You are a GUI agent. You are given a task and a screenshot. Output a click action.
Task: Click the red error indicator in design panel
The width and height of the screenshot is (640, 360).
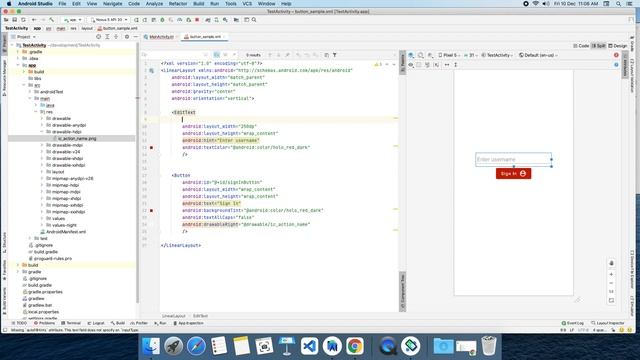click(x=616, y=55)
